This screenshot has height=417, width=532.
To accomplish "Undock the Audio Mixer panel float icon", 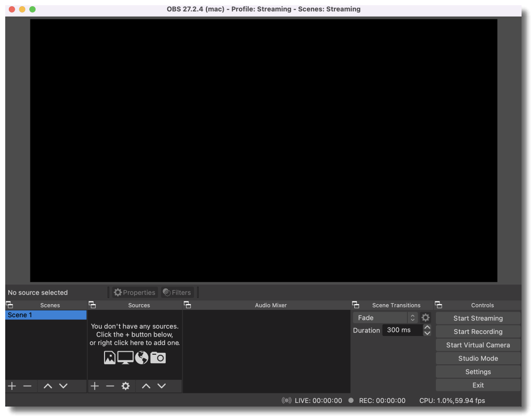I will point(187,305).
